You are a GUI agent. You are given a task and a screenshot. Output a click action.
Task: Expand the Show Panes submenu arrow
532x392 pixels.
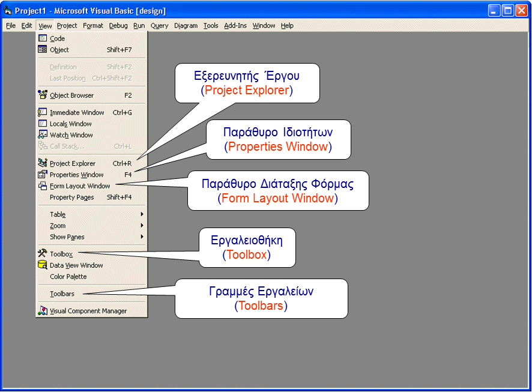click(142, 237)
